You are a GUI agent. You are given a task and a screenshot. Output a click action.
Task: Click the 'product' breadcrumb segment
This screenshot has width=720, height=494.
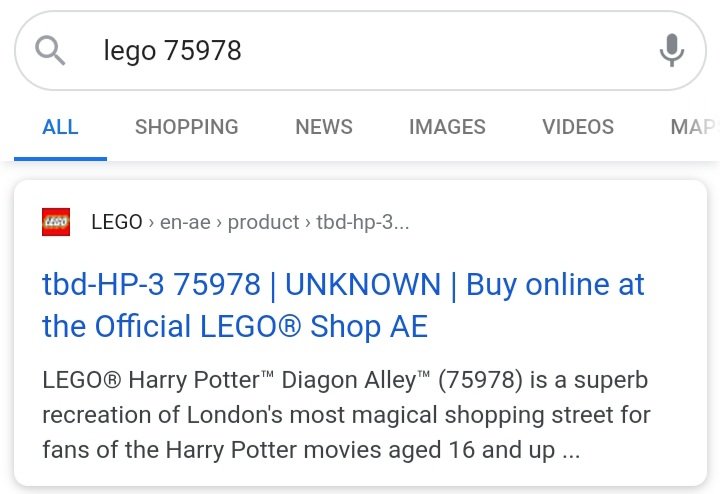(263, 223)
